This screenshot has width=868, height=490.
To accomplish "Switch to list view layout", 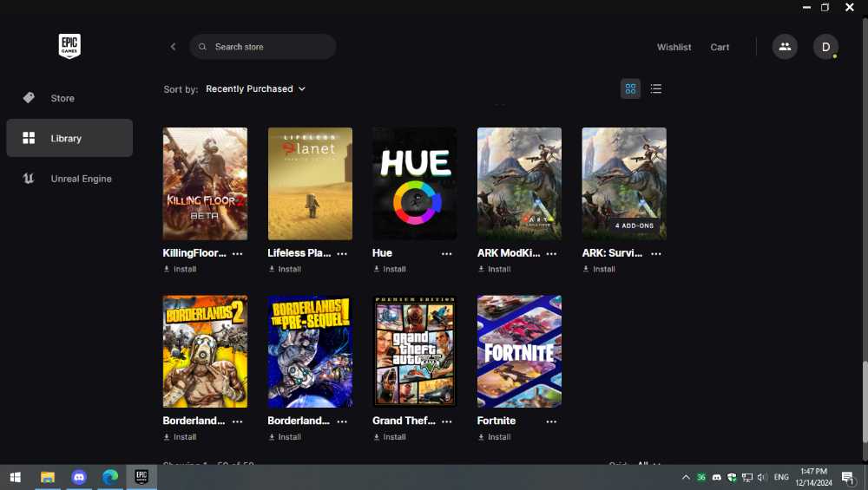I will click(x=655, y=88).
